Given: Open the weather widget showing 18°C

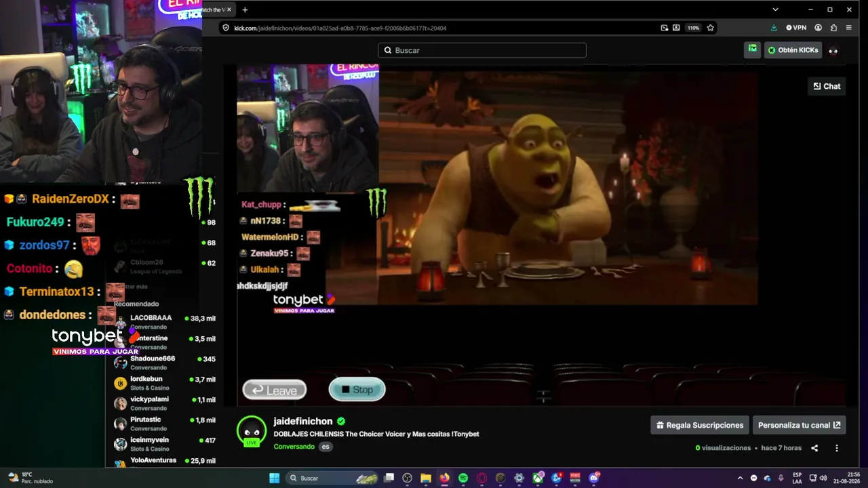Looking at the screenshot, I should (31, 478).
